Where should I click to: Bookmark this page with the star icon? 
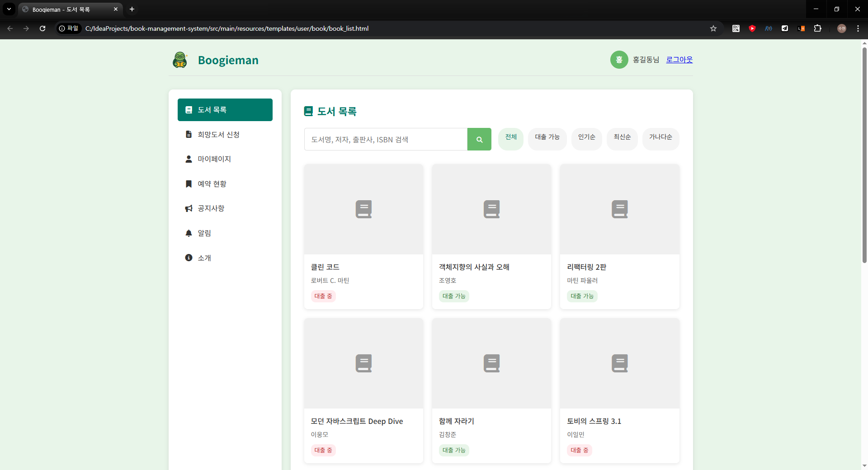point(713,28)
